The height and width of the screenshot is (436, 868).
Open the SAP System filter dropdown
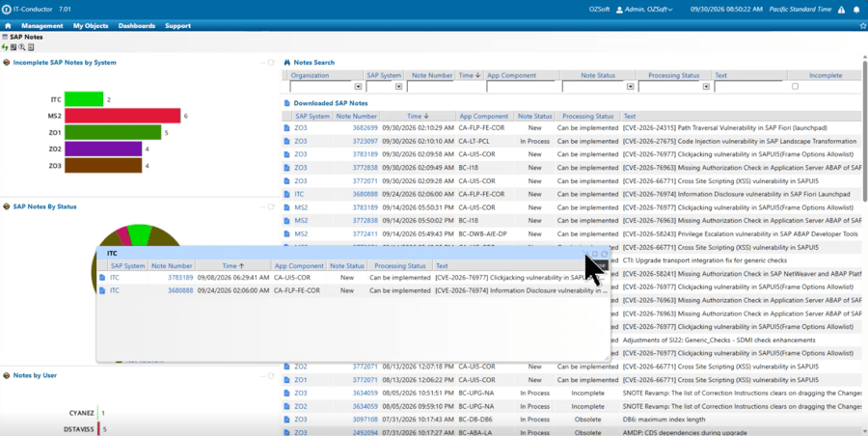[x=398, y=87]
